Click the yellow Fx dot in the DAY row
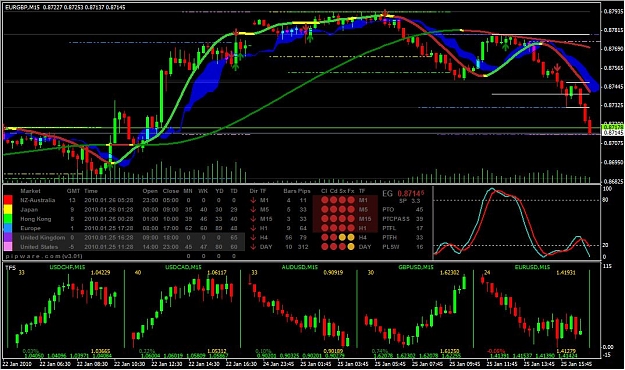Viewport: 625px width, 370px height. point(351,247)
